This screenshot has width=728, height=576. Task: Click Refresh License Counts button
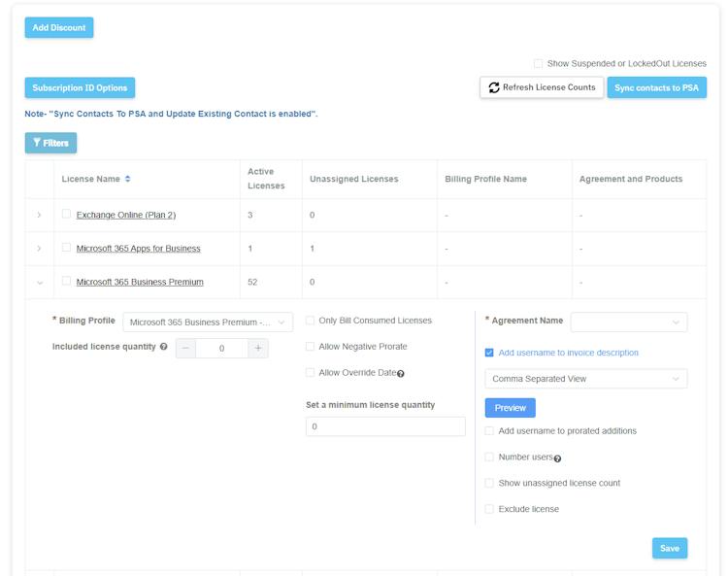coord(542,87)
